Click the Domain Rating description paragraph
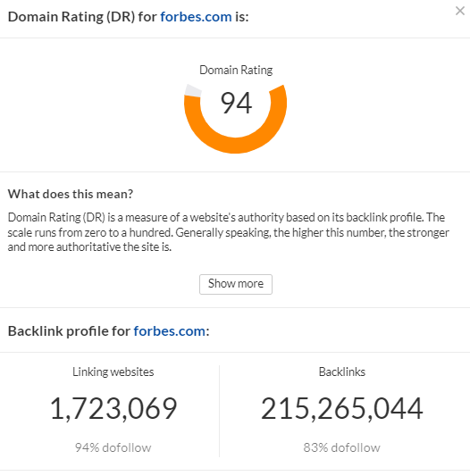 [x=228, y=232]
